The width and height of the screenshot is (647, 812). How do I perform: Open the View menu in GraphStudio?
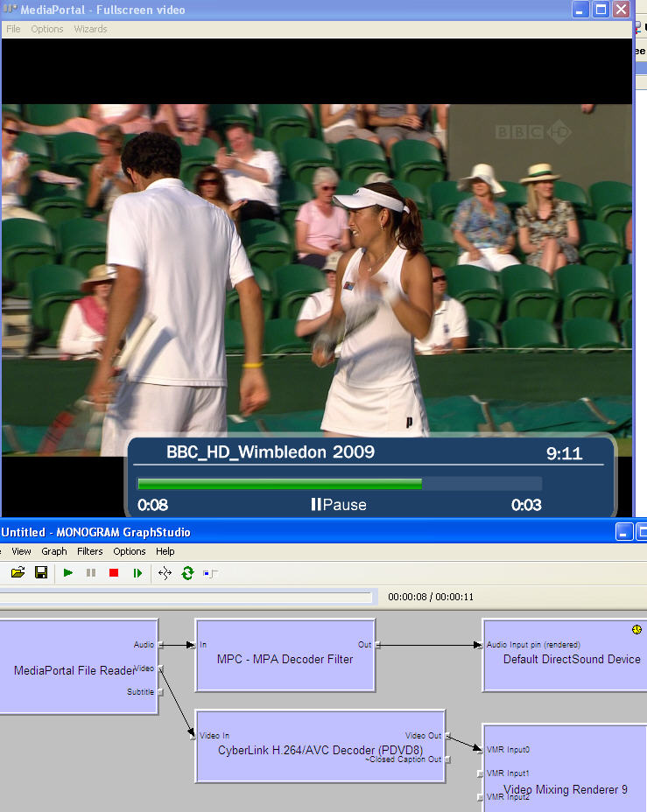pyautogui.click(x=21, y=551)
